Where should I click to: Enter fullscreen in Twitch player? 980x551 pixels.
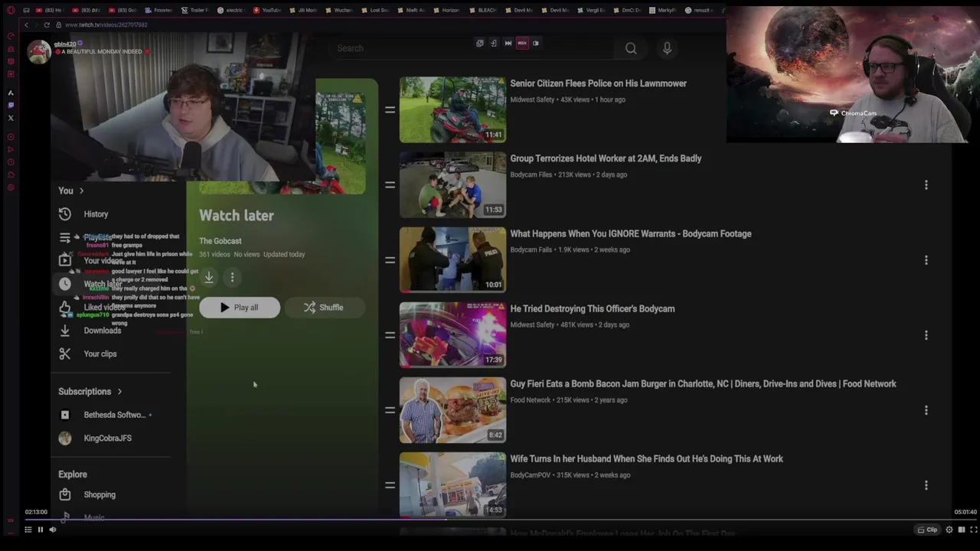[x=974, y=530]
